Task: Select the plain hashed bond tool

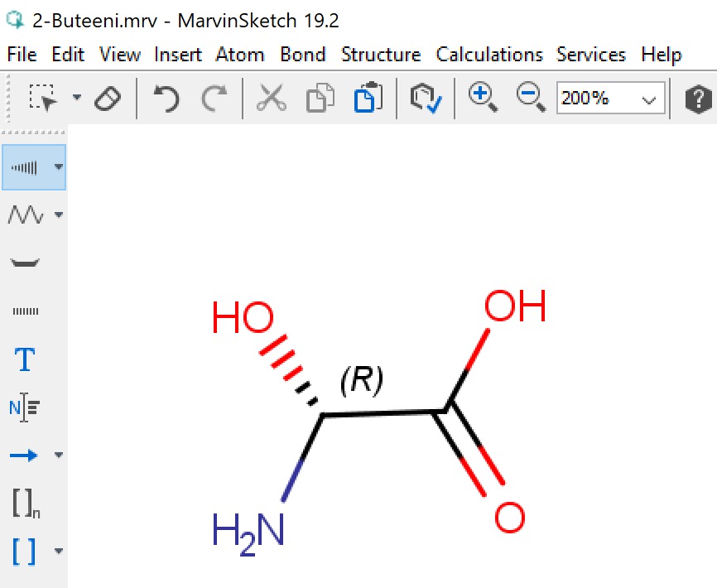Action: 26,311
